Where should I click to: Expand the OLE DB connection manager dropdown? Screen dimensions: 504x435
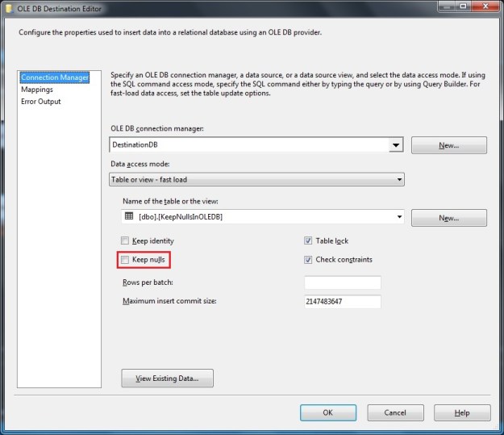[396, 145]
